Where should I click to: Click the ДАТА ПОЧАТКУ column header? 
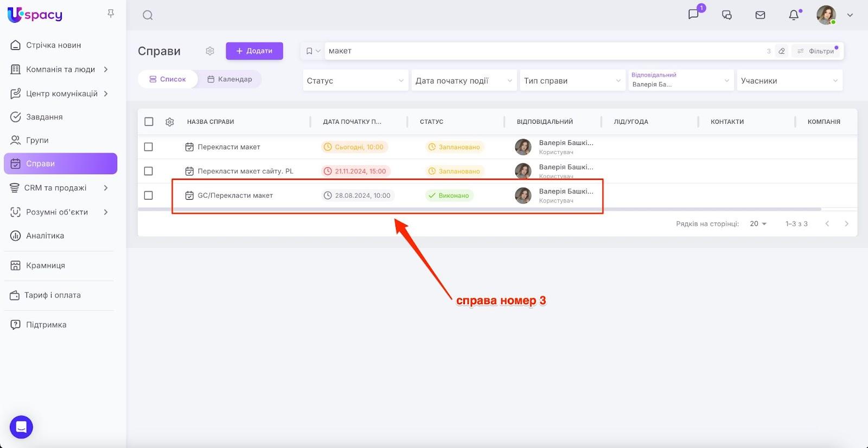coord(352,122)
